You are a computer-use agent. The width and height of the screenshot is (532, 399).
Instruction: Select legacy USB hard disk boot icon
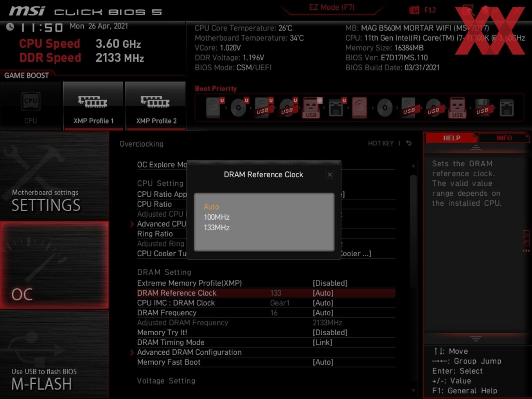pos(409,108)
